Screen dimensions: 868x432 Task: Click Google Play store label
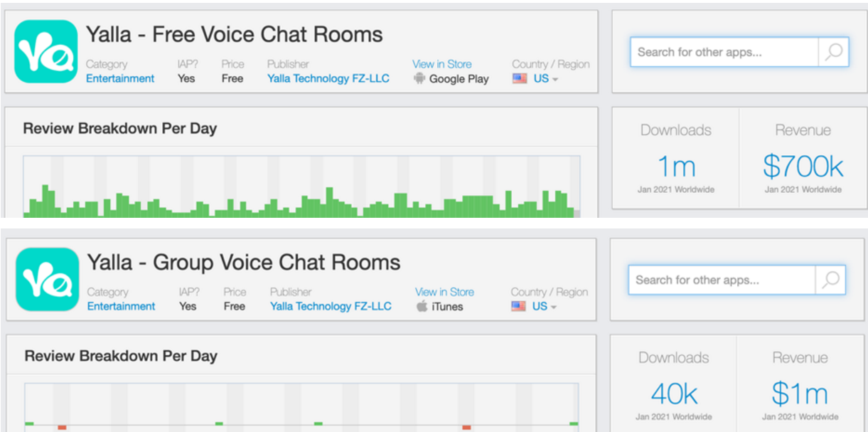[x=459, y=79]
